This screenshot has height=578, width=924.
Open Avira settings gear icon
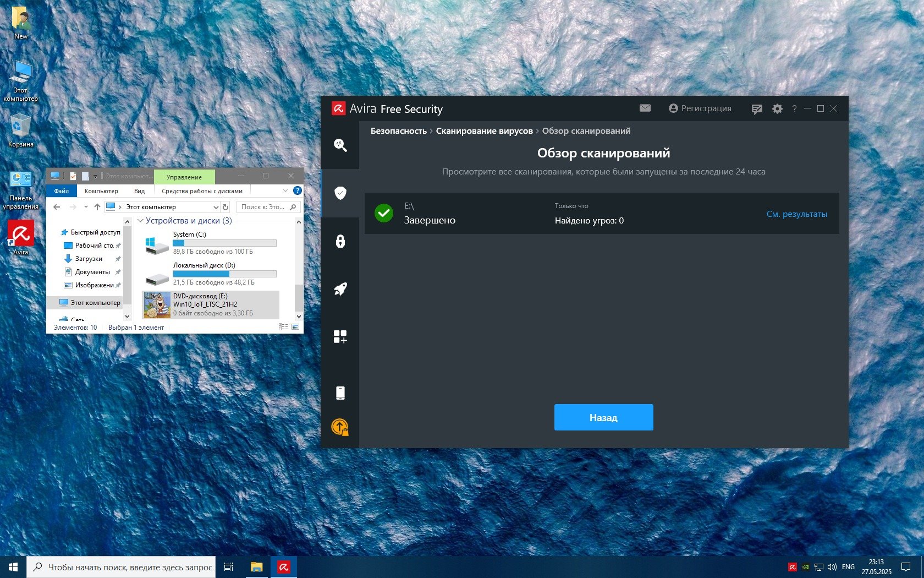point(777,109)
